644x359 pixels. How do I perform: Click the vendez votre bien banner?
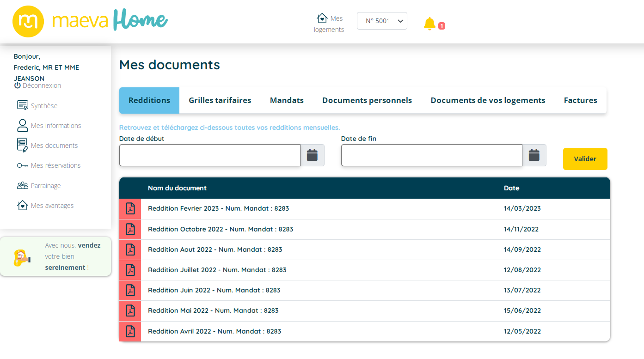pyautogui.click(x=55, y=256)
